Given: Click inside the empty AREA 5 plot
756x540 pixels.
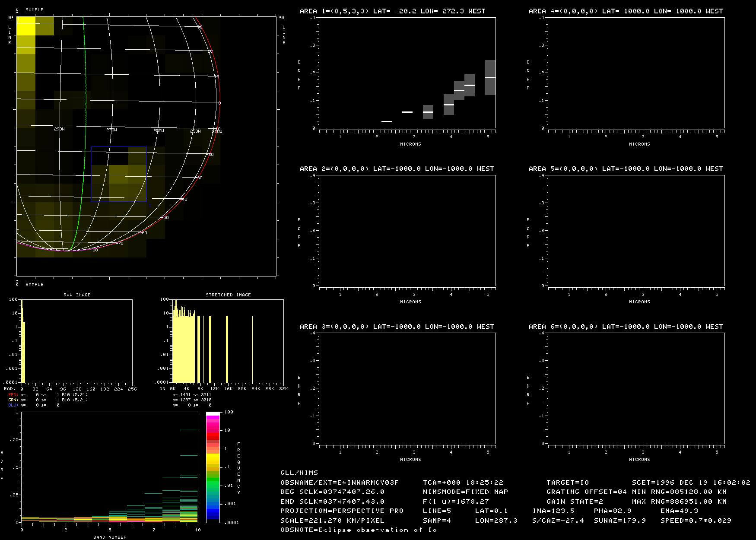Looking at the screenshot, I should click(x=636, y=230).
